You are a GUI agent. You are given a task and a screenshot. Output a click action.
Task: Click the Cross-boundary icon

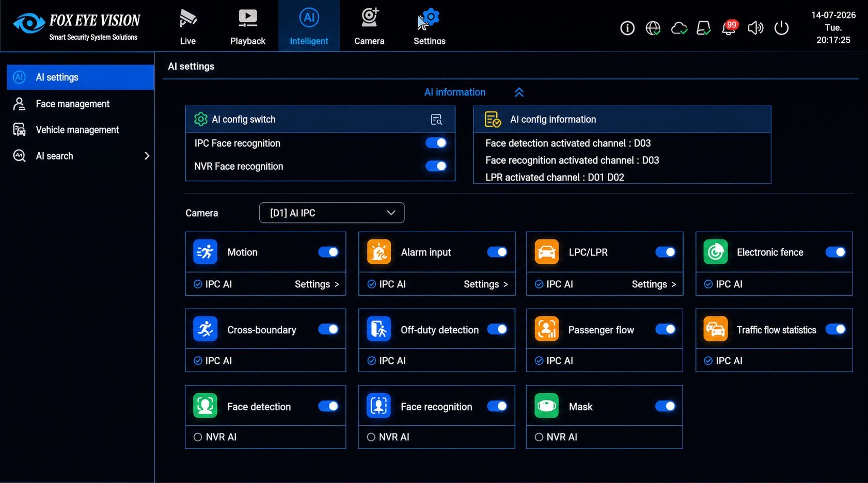point(205,329)
